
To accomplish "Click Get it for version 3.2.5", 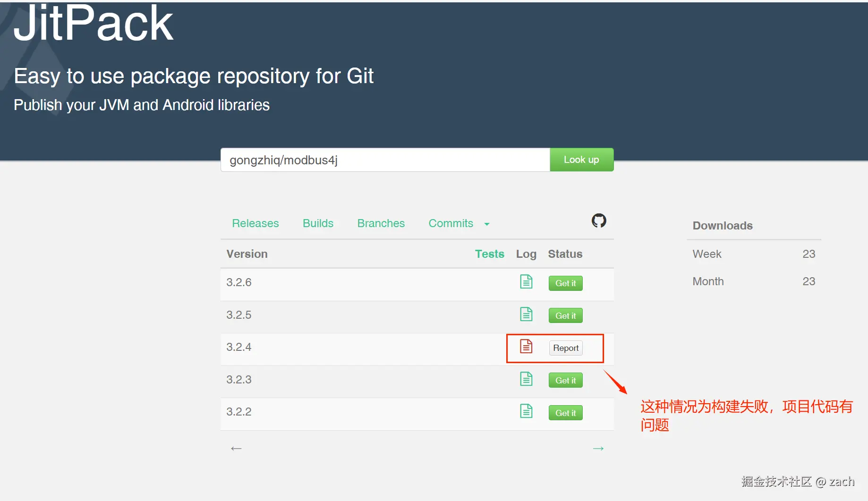I will pyautogui.click(x=566, y=315).
